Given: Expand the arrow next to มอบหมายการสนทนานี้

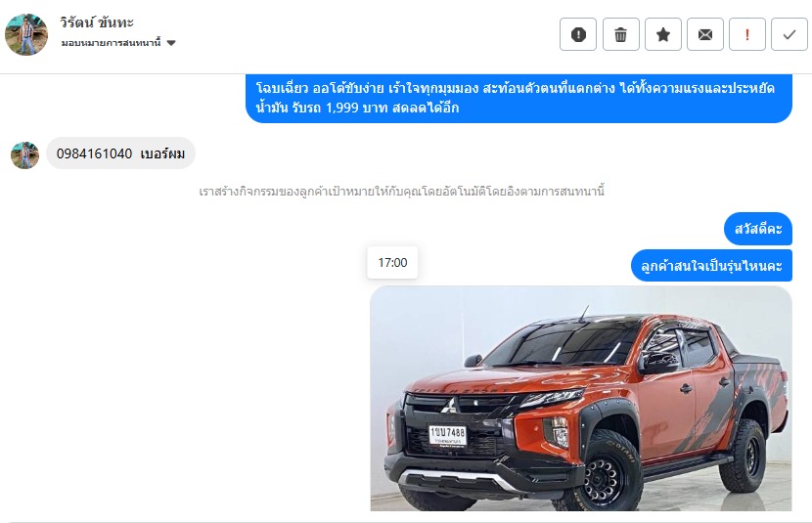Looking at the screenshot, I should click(x=171, y=43).
